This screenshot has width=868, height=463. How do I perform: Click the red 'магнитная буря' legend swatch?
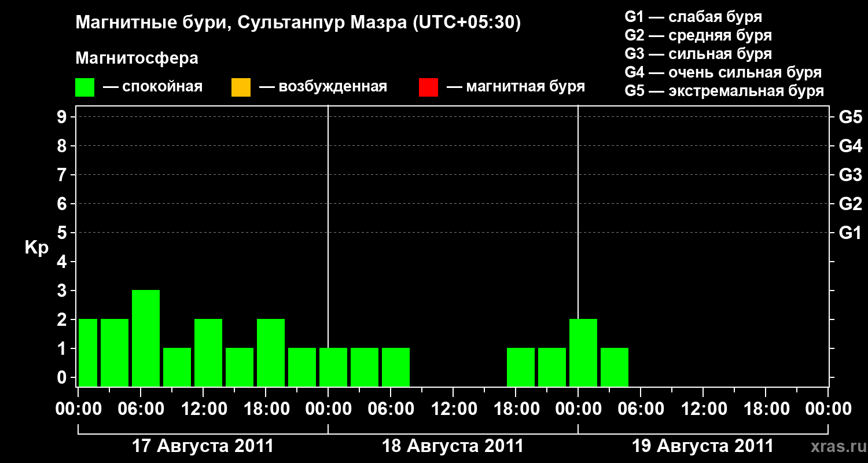pyautogui.click(x=428, y=87)
